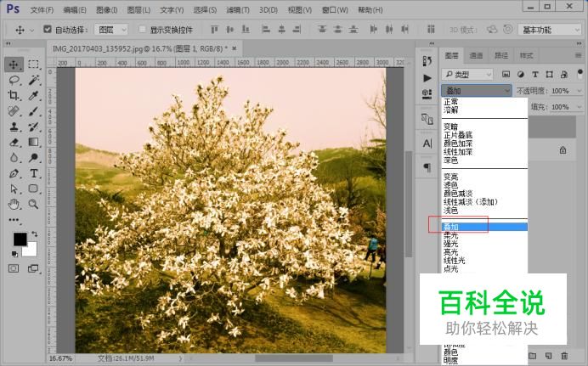Click the black foreground color swatch
This screenshot has width=588, height=366.
coord(20,239)
